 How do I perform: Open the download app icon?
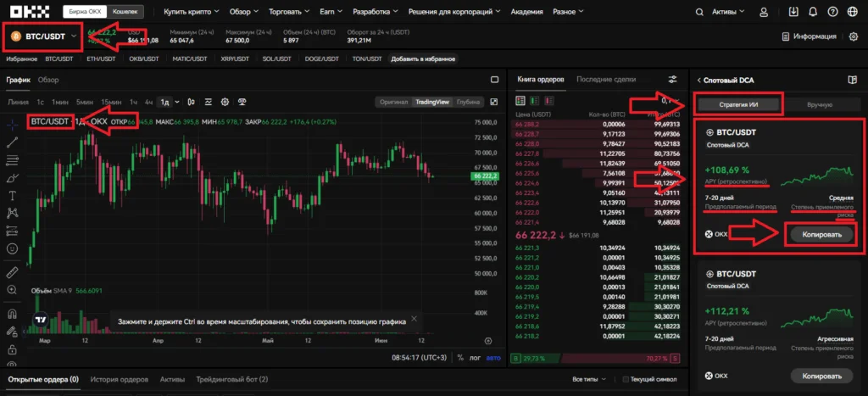(793, 12)
